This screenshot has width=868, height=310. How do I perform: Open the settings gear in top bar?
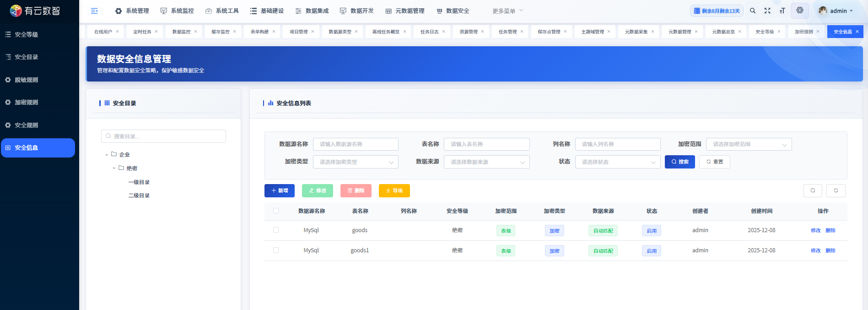pos(800,11)
